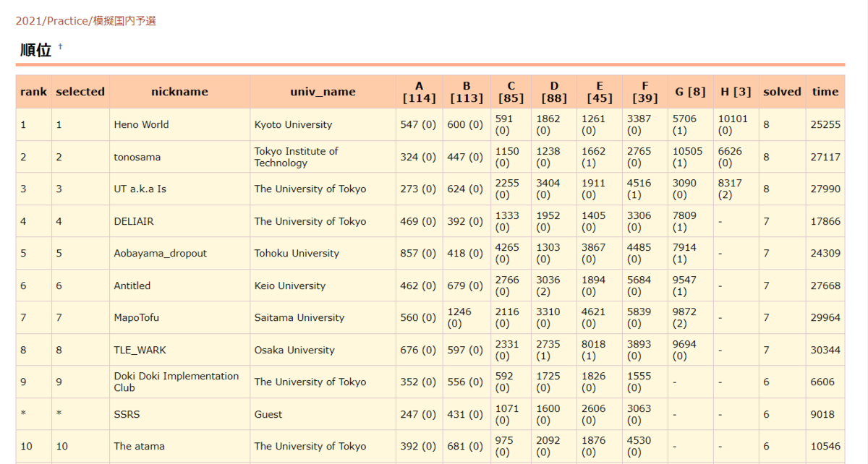868x464 pixels.
Task: Click the time value 25255
Action: (x=825, y=124)
